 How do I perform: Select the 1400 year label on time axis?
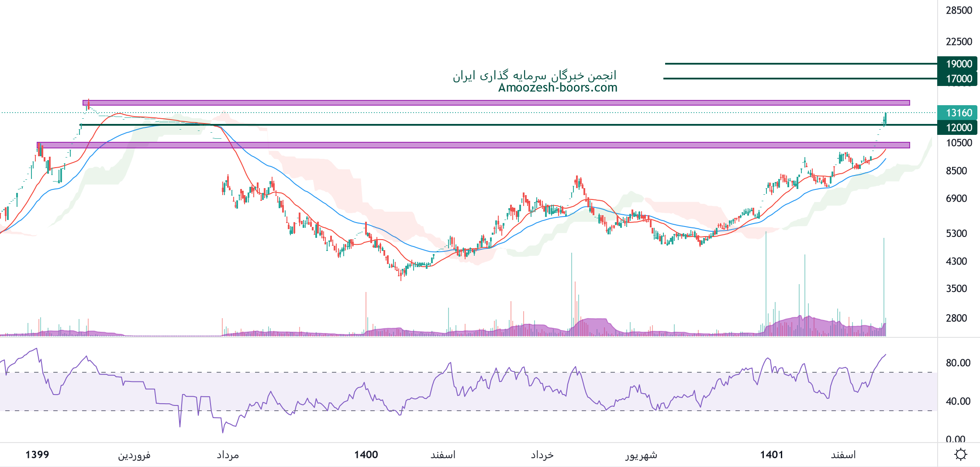366,455
